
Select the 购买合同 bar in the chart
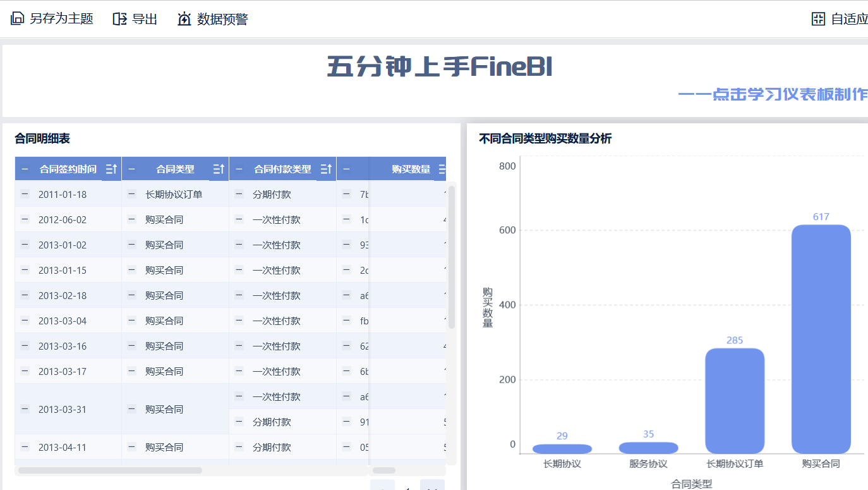[x=821, y=339]
